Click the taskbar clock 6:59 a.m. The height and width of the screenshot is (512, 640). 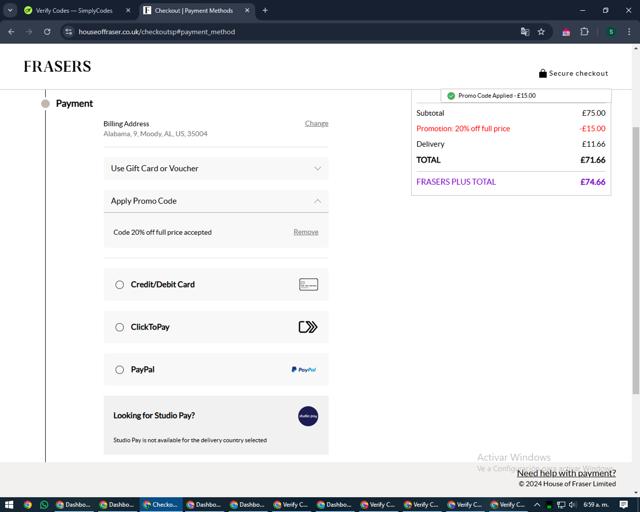point(596,505)
